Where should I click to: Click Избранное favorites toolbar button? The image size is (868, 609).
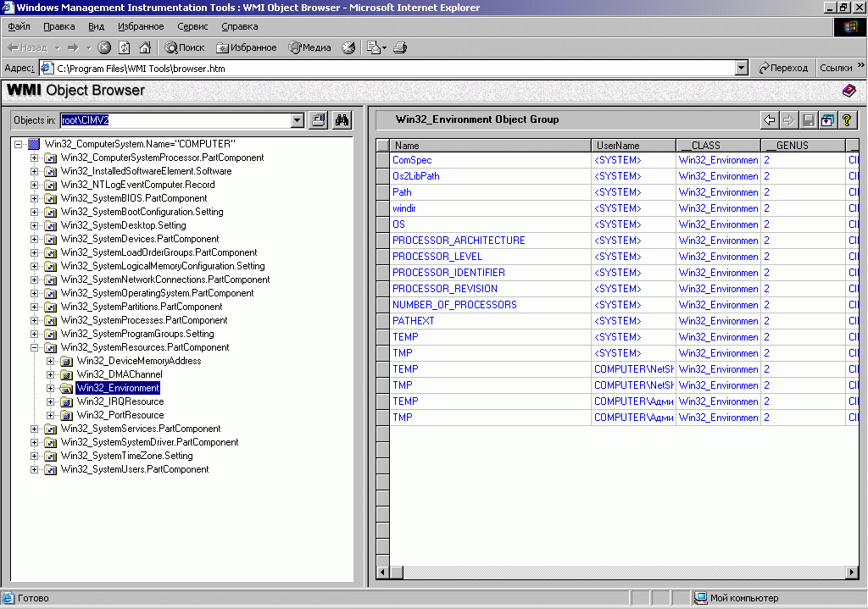247,47
